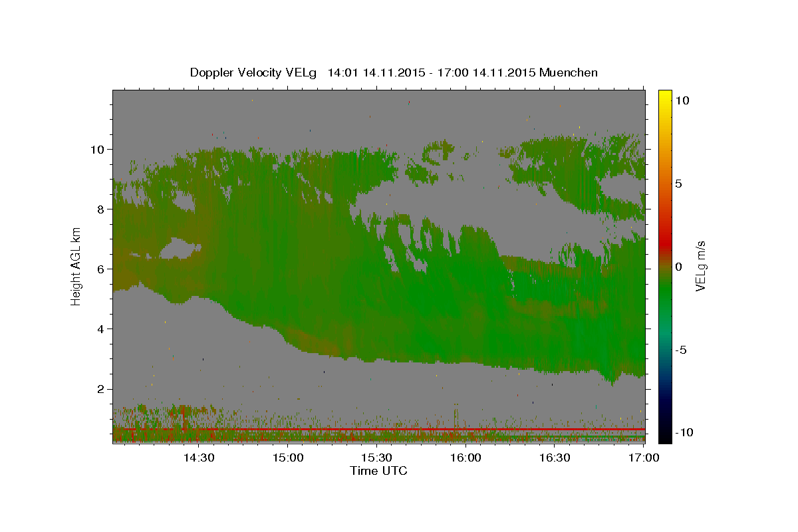Click the red horizontal line near ground level
Viewport: 798px width, 532px height.
tap(379, 430)
